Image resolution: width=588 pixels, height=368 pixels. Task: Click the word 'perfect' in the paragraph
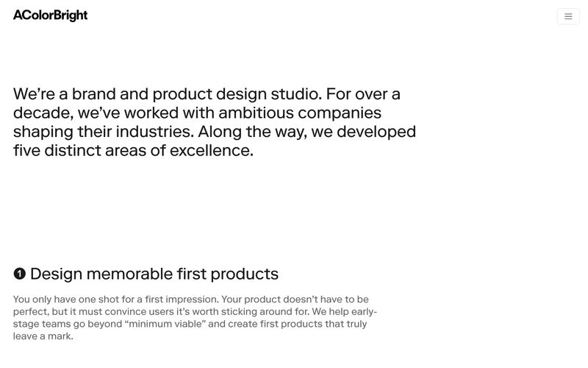[x=30, y=311]
